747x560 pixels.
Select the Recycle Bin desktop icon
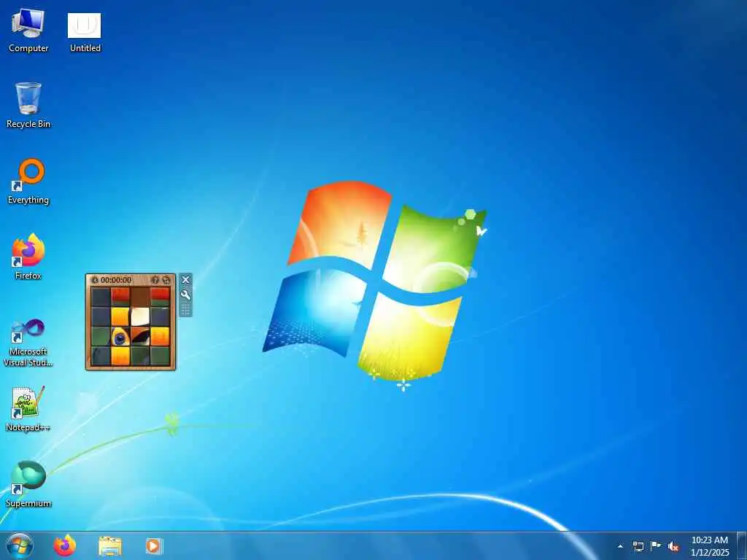click(28, 105)
